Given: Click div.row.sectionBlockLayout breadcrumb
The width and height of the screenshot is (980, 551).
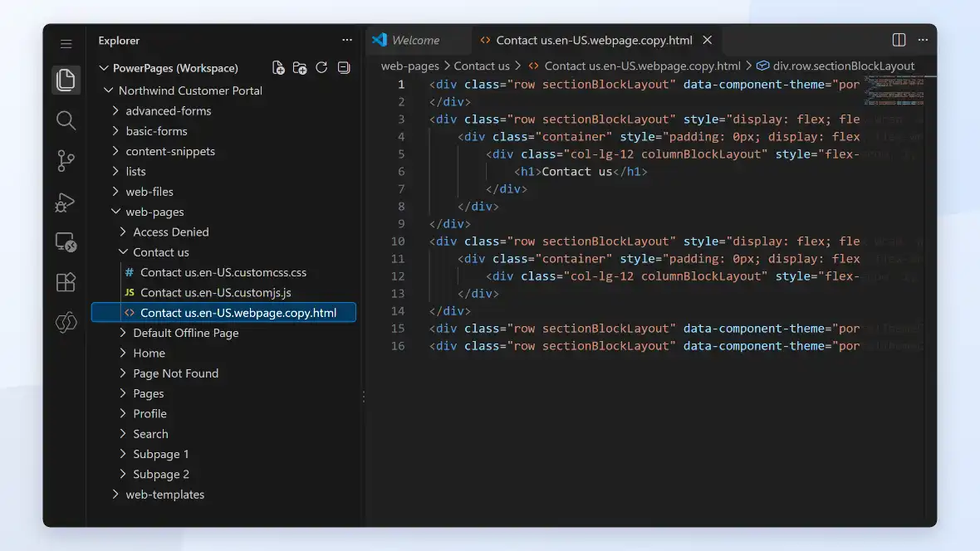Looking at the screenshot, I should tap(843, 66).
